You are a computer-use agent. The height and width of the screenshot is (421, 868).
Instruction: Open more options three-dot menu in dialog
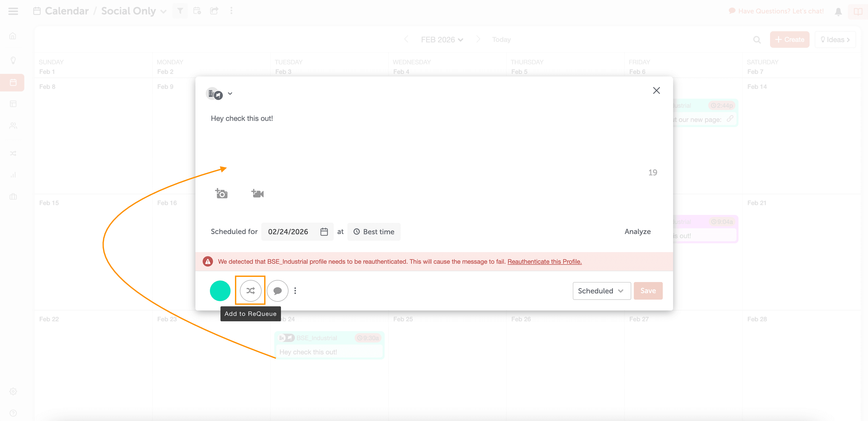[x=295, y=290]
